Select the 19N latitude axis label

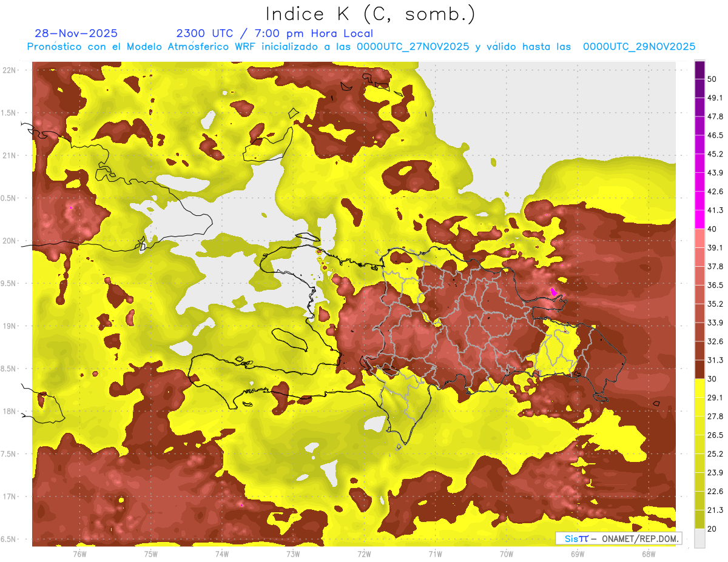tap(9, 326)
